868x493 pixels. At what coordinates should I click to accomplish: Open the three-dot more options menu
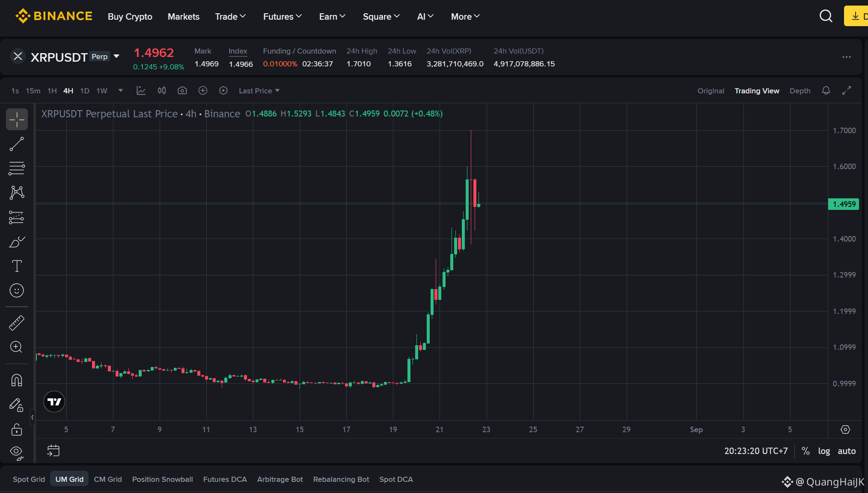tap(847, 57)
